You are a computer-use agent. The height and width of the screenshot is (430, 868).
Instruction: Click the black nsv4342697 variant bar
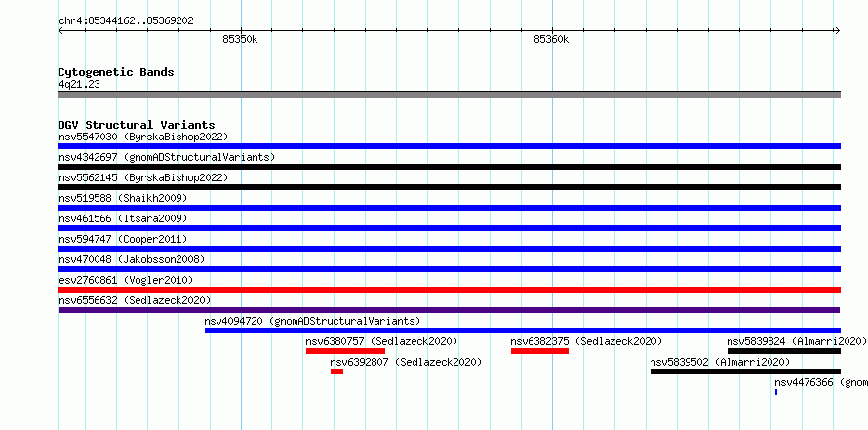449,167
